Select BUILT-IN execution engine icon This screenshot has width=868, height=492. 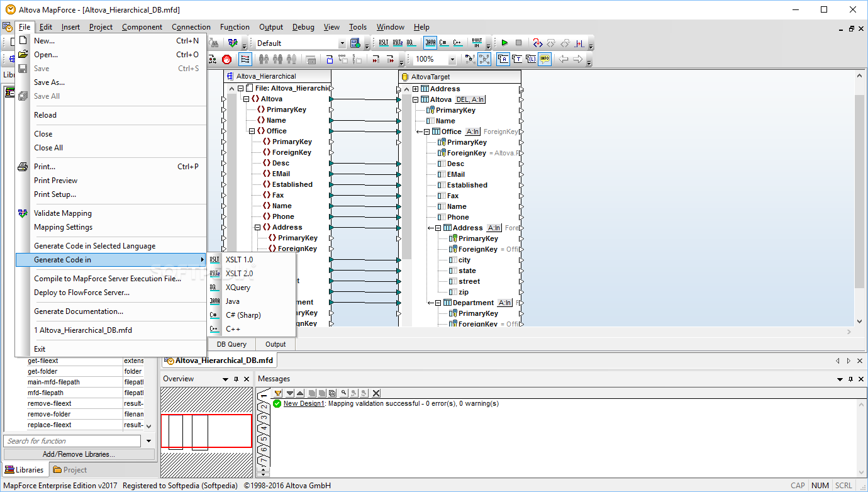[x=477, y=43]
